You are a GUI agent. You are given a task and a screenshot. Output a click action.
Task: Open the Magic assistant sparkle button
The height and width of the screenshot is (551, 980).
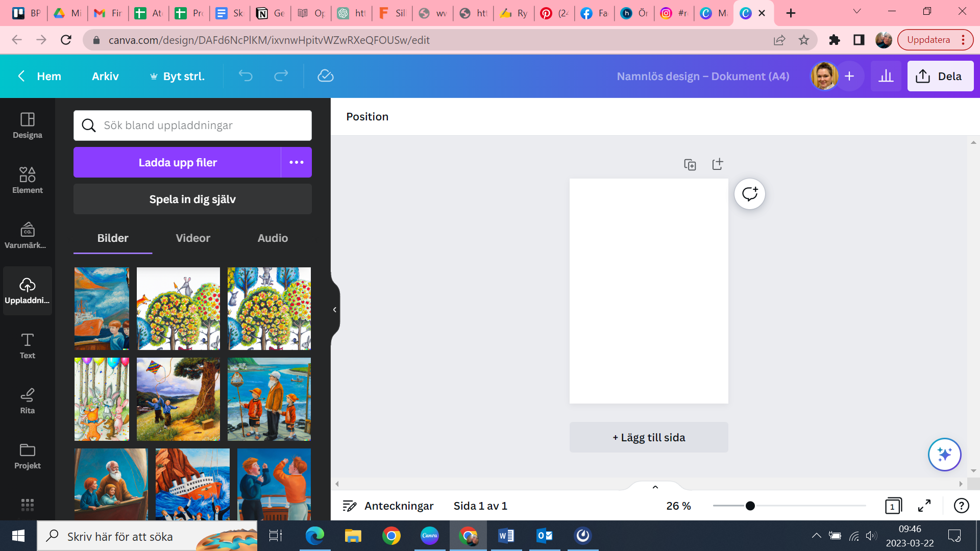point(945,454)
